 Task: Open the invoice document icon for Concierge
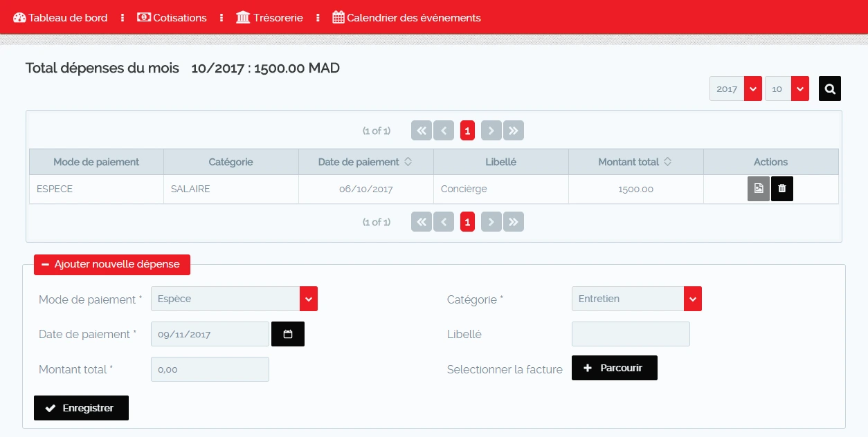759,189
